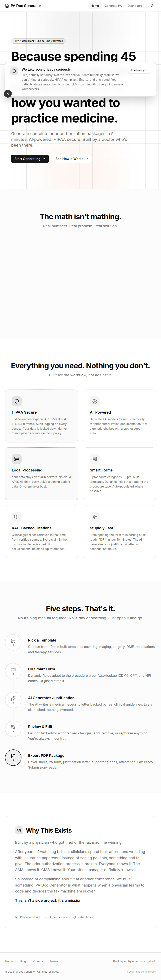Select the Smart Forms icon

95,459
